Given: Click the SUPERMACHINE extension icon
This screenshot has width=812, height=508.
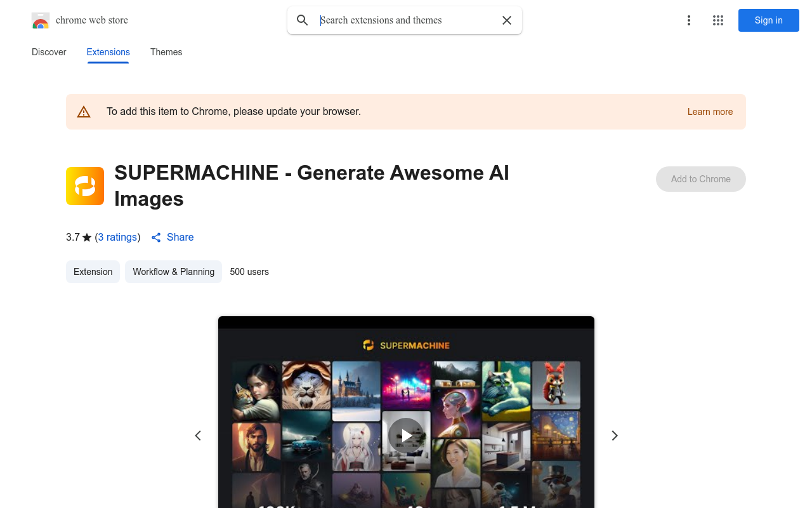Looking at the screenshot, I should tap(85, 186).
